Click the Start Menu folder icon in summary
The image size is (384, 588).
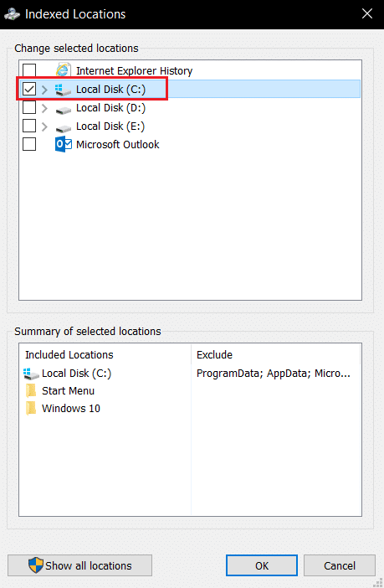point(32,391)
